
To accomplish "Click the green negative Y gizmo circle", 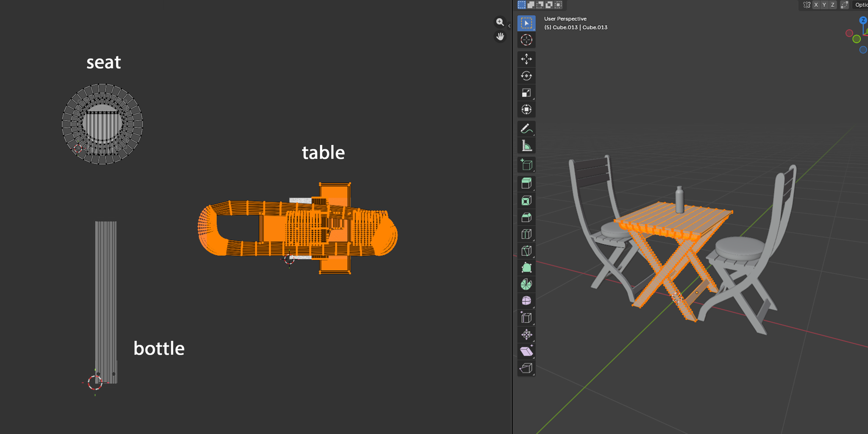I will pyautogui.click(x=857, y=39).
